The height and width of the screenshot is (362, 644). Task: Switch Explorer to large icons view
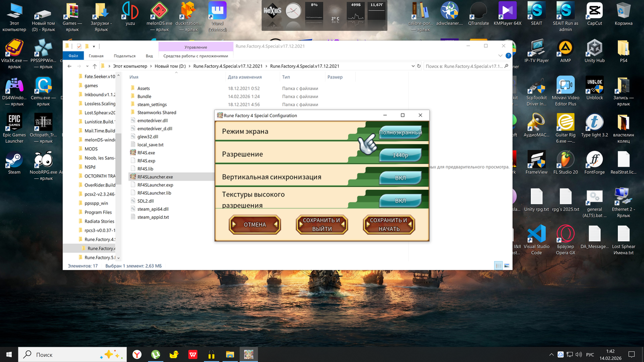[x=506, y=265]
